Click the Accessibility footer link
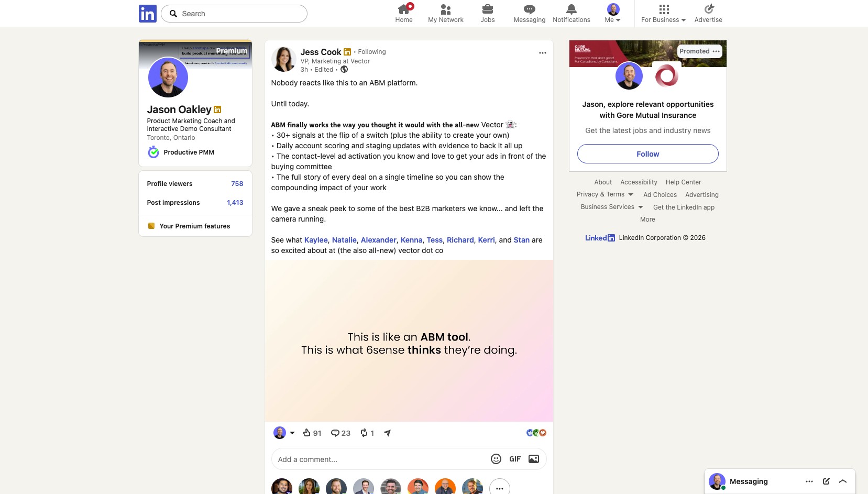The width and height of the screenshot is (868, 494). pos(639,182)
